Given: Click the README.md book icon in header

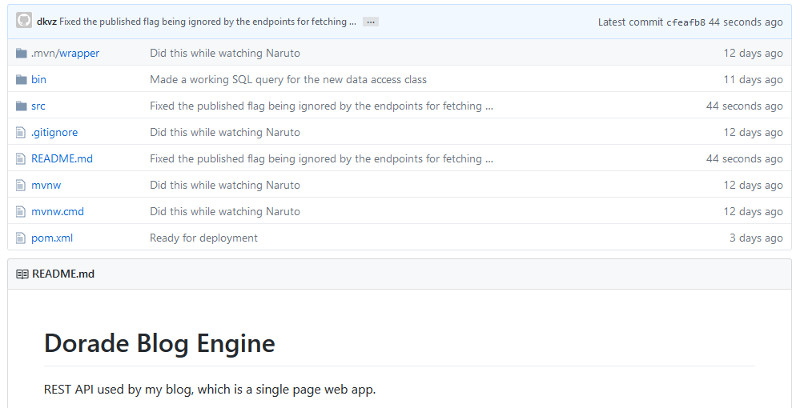Looking at the screenshot, I should (x=22, y=274).
